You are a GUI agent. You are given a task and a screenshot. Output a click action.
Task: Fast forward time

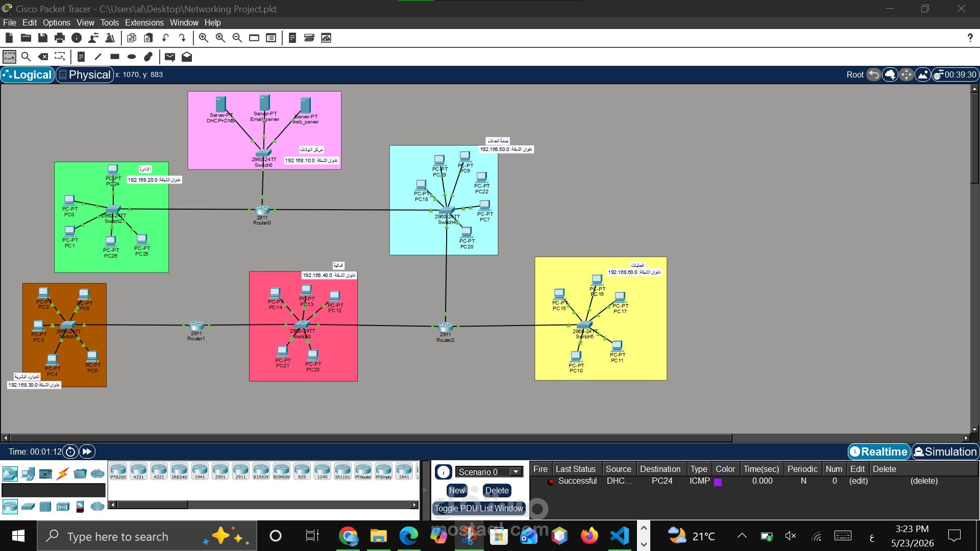click(87, 452)
